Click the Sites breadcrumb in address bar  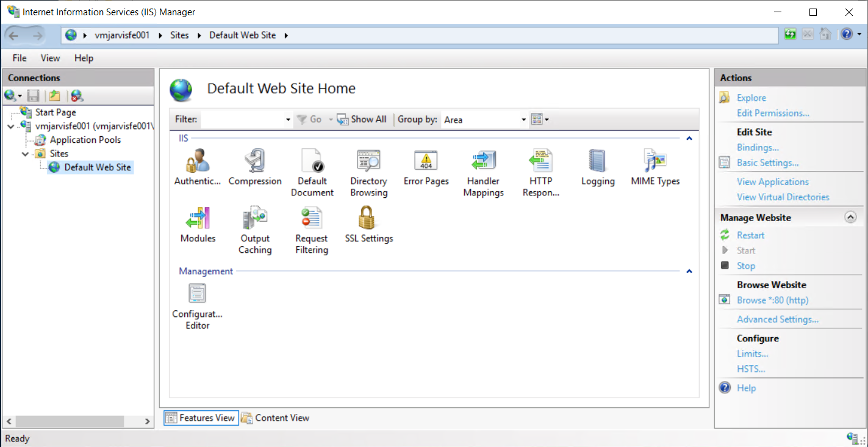tap(179, 35)
